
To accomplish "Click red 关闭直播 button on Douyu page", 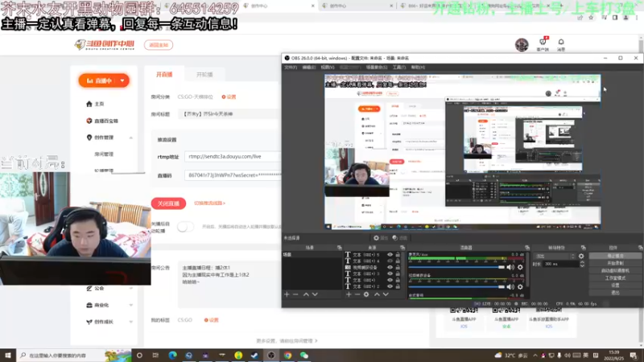I will click(x=168, y=204).
